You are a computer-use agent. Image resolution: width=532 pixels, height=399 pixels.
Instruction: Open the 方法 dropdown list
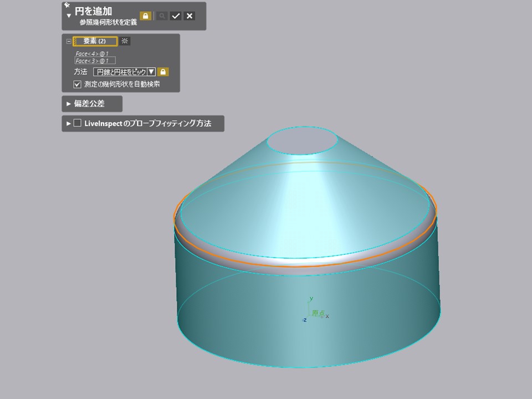click(151, 72)
